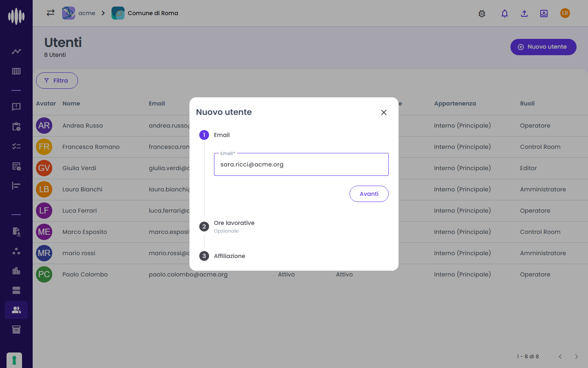
Task: Click the upload icon in top bar
Action: pyautogui.click(x=524, y=13)
